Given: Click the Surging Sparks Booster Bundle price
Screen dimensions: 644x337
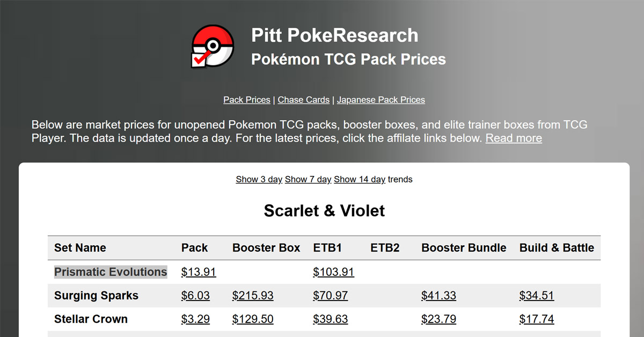Looking at the screenshot, I should point(438,295).
